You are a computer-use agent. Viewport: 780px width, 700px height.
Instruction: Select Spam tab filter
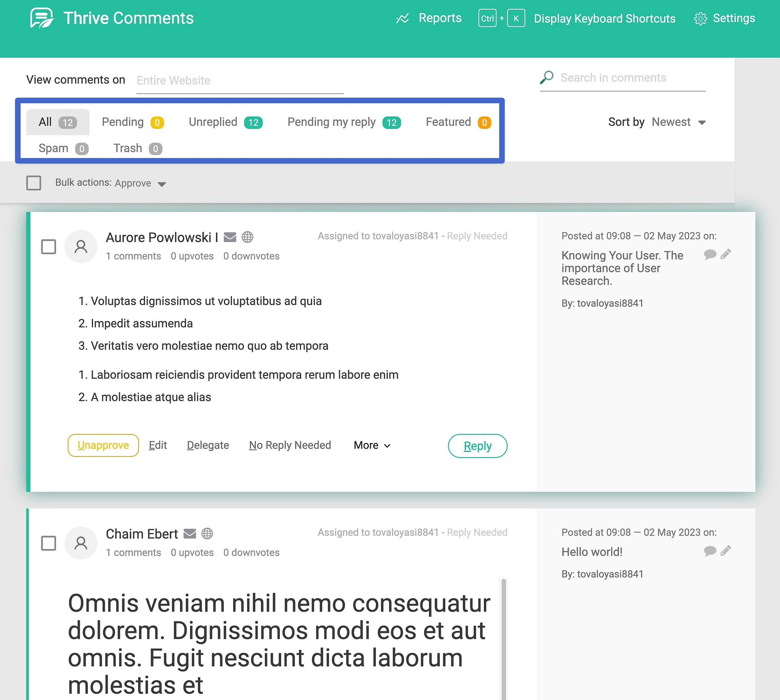[62, 148]
